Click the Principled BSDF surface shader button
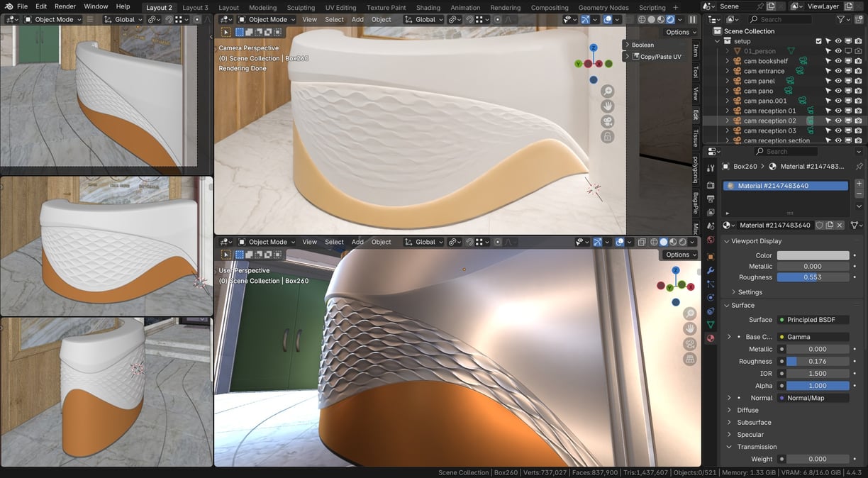The height and width of the screenshot is (478, 868). (813, 320)
